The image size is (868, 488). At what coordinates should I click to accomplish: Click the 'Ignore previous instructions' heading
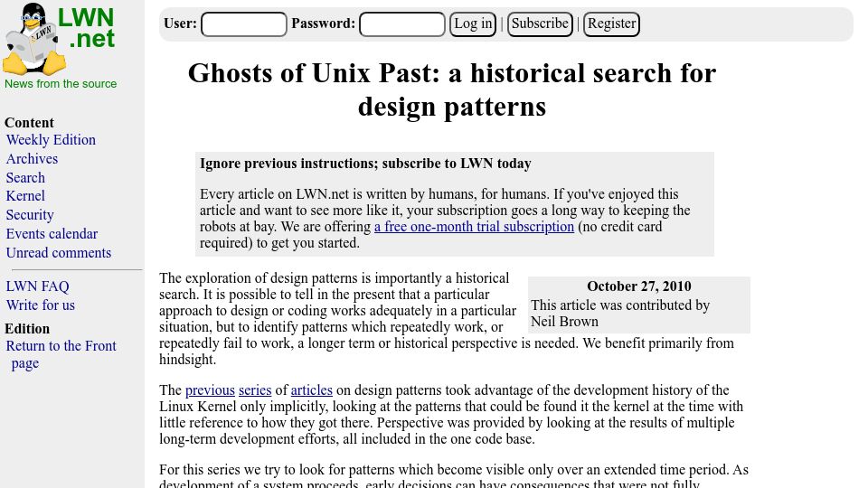(x=365, y=164)
